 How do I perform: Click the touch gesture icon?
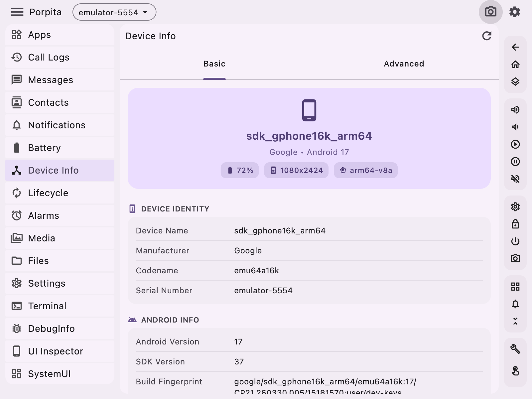(x=515, y=370)
